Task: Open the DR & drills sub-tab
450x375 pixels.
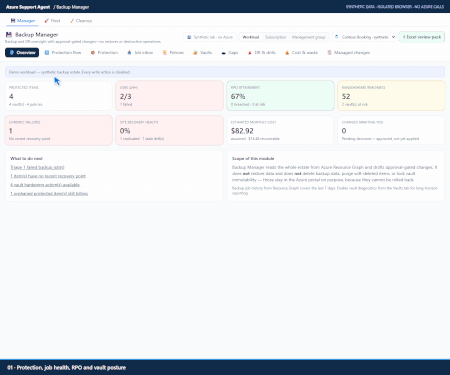Action: tap(262, 53)
